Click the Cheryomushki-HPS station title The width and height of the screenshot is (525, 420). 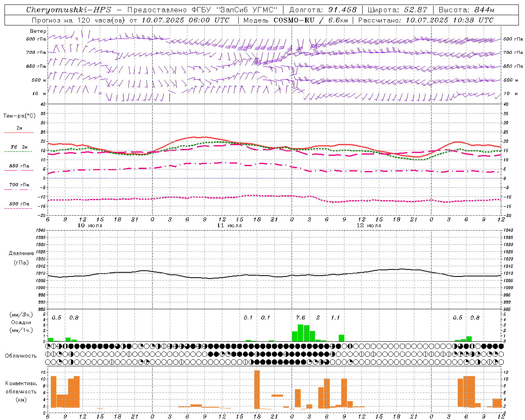point(68,10)
